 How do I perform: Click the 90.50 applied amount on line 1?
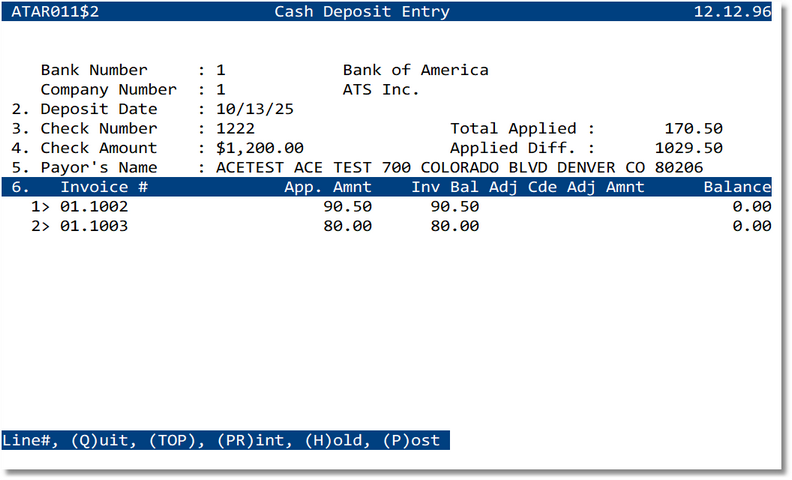pyautogui.click(x=348, y=207)
